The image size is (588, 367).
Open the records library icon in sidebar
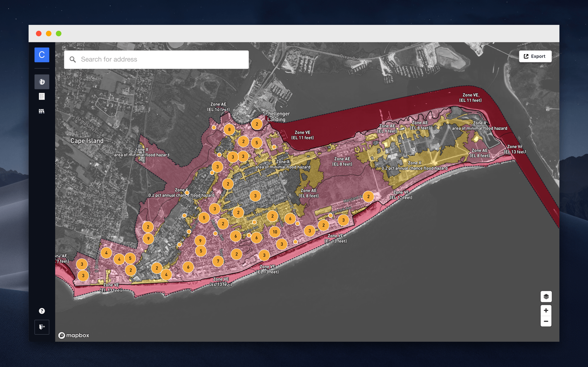click(42, 111)
